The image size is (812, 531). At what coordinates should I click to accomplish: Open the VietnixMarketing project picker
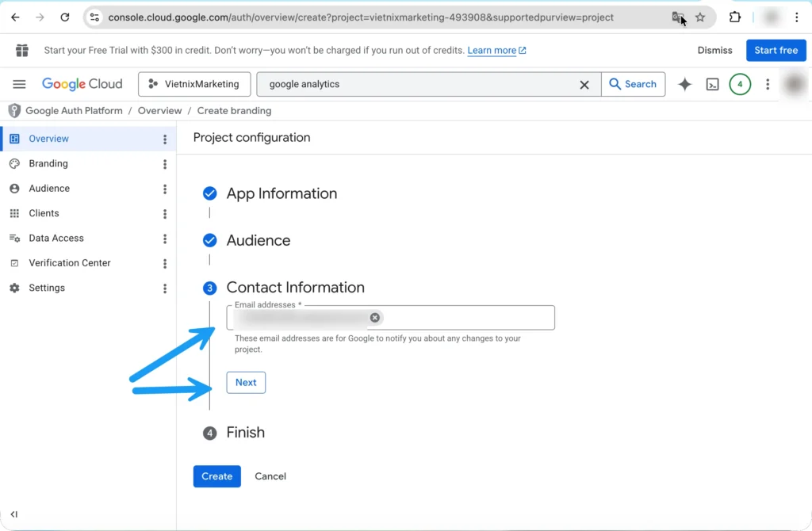pyautogui.click(x=193, y=83)
